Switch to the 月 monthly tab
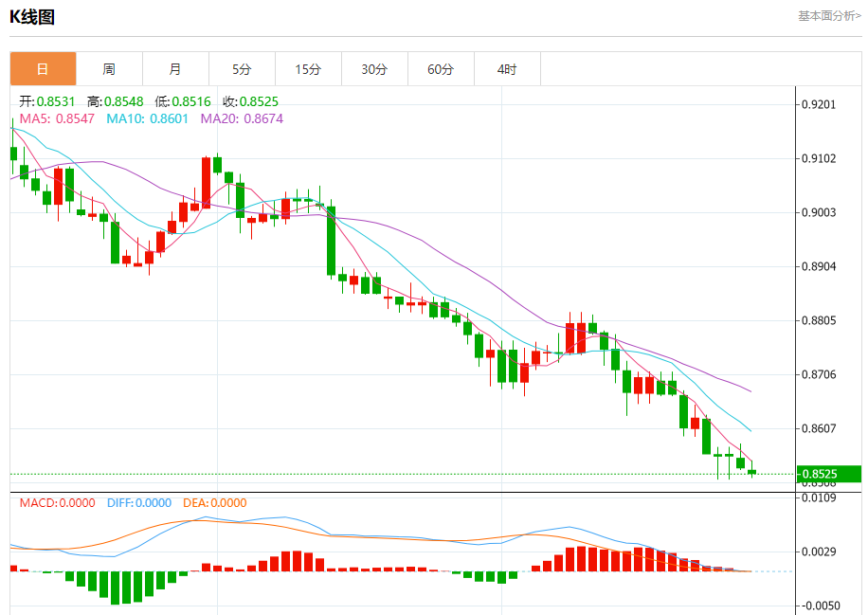Screen dimensions: 868x615 [x=176, y=69]
